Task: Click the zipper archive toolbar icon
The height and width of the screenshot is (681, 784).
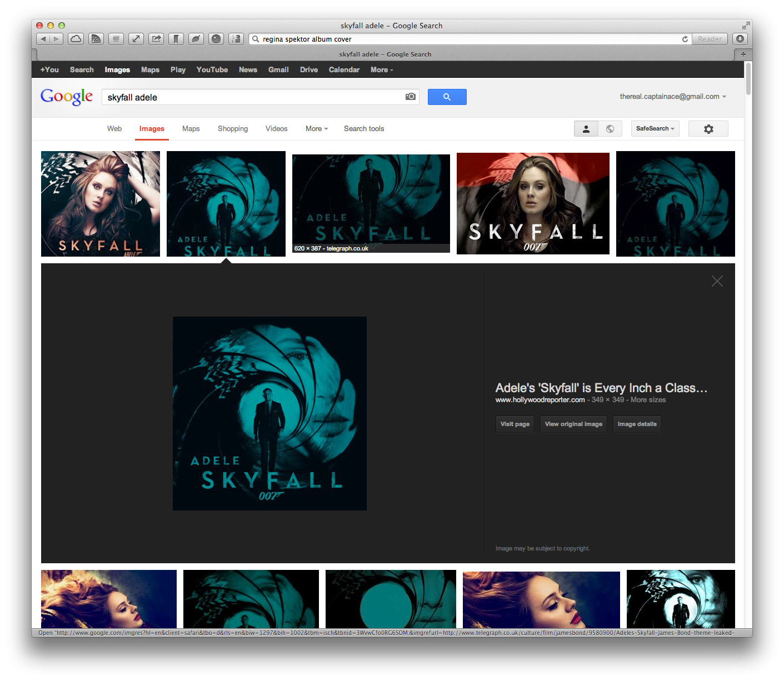Action: point(236,39)
